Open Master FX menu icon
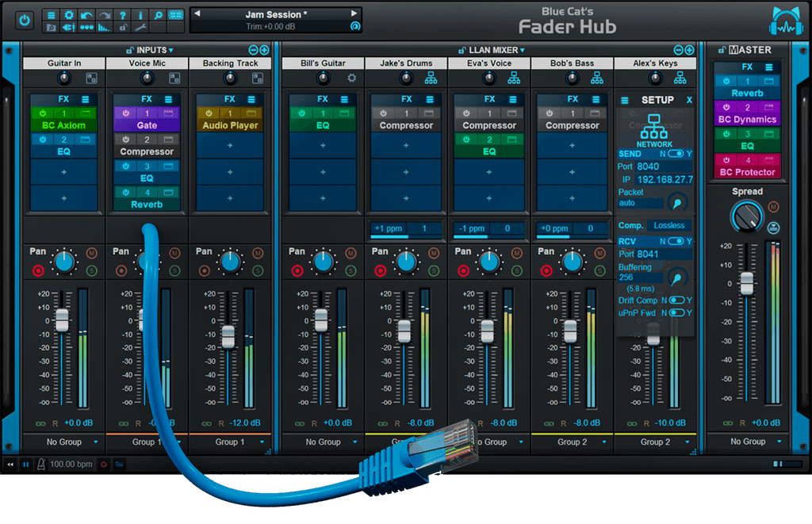This screenshot has height=524, width=812. tap(769, 67)
